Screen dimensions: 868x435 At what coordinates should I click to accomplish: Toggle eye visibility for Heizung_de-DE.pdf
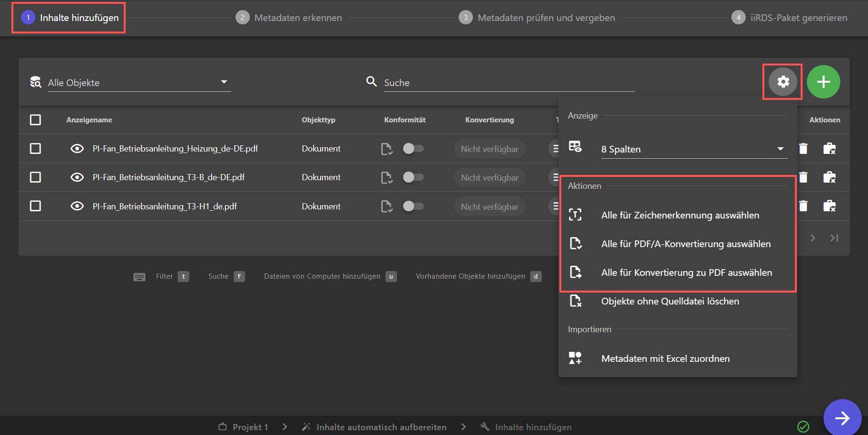point(77,149)
